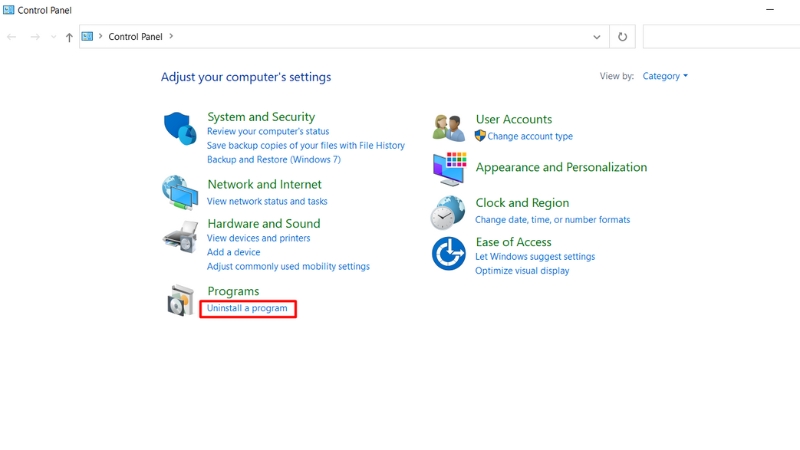Open Backup and Restore (Windows 7)
Image resolution: width=800 pixels, height=450 pixels.
[273, 160]
